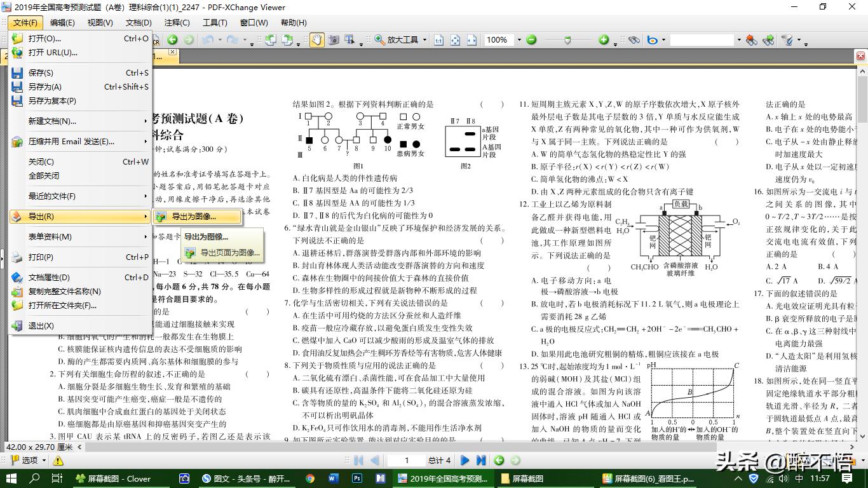This screenshot has height=488, width=868.
Task: Click the green zoom in button
Action: click(x=603, y=40)
